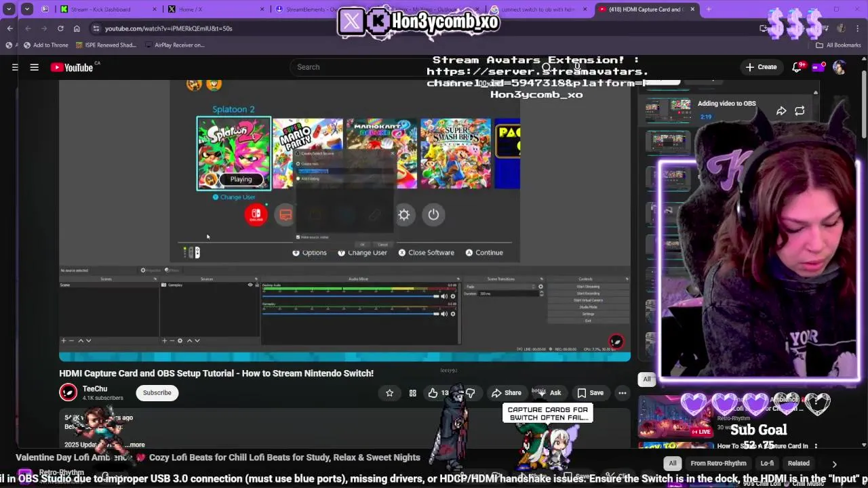Switch to the StreamElements tab
The image size is (868, 488).
[308, 9]
